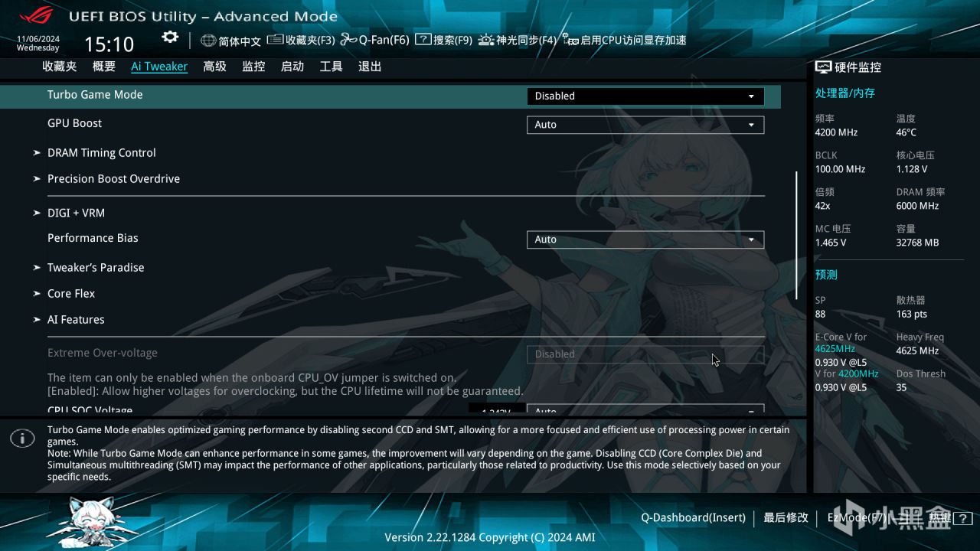Click the 42x ratio value
Image resolution: width=980 pixels, height=551 pixels.
coord(824,206)
